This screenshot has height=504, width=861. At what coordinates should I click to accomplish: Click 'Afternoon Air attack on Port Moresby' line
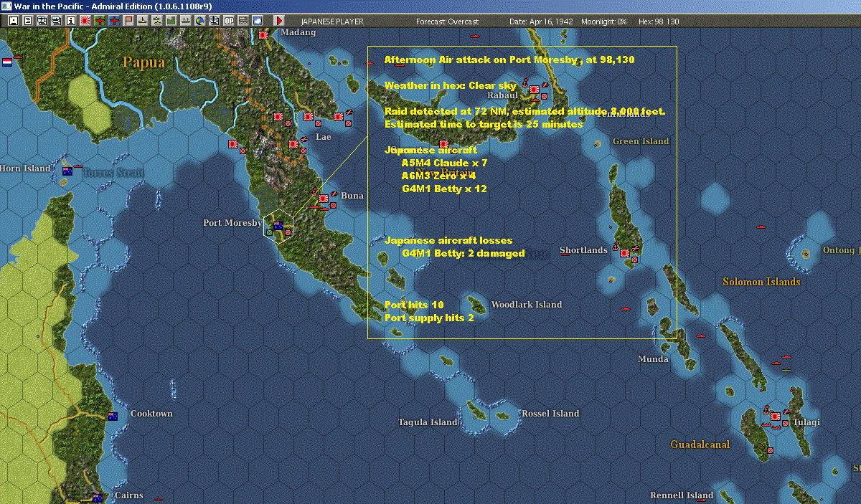[509, 60]
